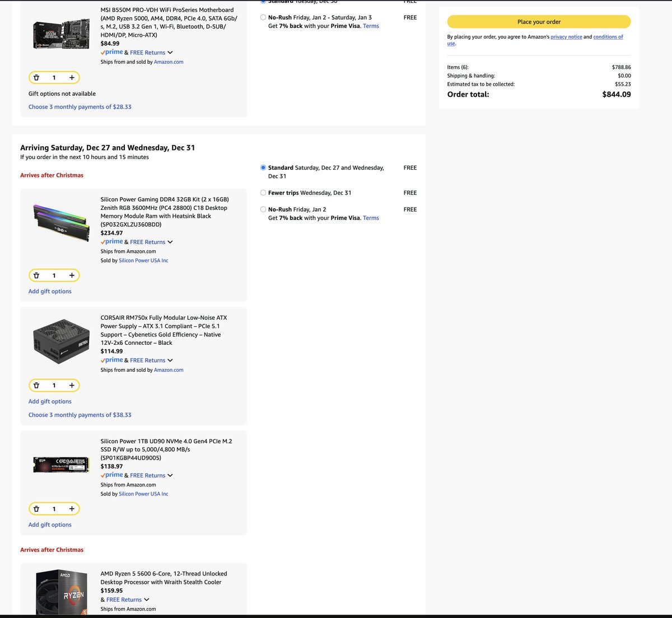Click CORSAIR RM750x power supply image
Image resolution: width=672 pixels, height=618 pixels.
tap(61, 341)
